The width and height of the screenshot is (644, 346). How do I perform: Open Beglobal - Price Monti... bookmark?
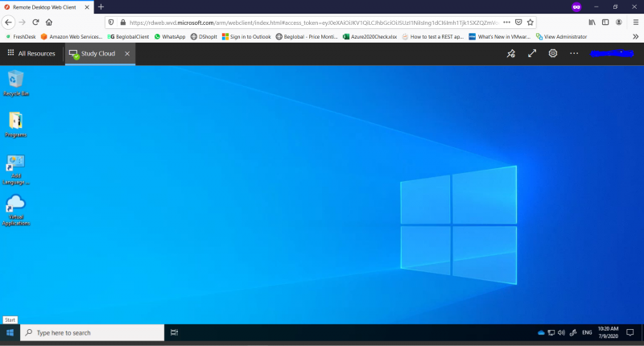307,36
